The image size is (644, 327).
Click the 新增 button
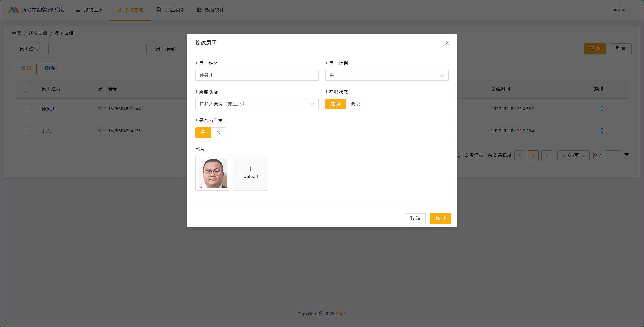pos(26,69)
